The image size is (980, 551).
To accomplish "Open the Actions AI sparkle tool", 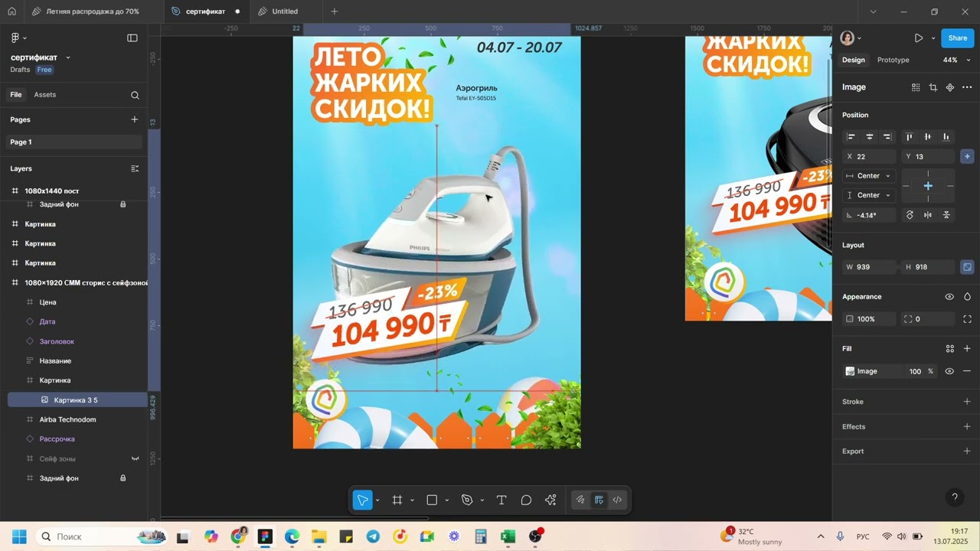I will 550,500.
